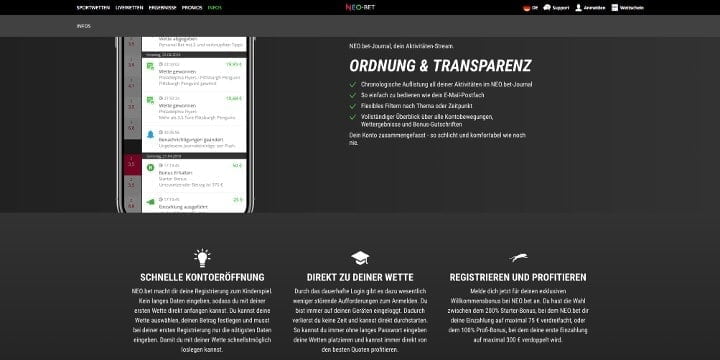Open the Livewetten menu item
This screenshot has height=360, width=720.
pos(129,8)
